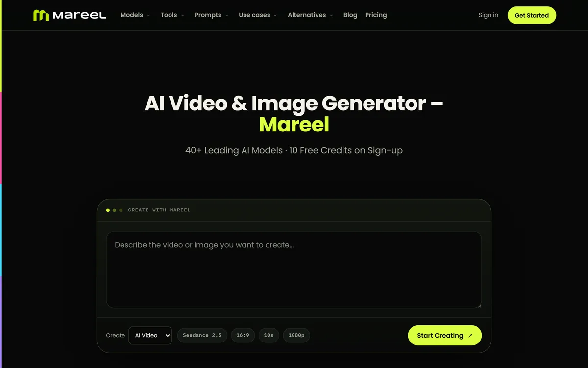Select the Seedance 2.5 model chip
The image size is (588, 368).
(202, 336)
